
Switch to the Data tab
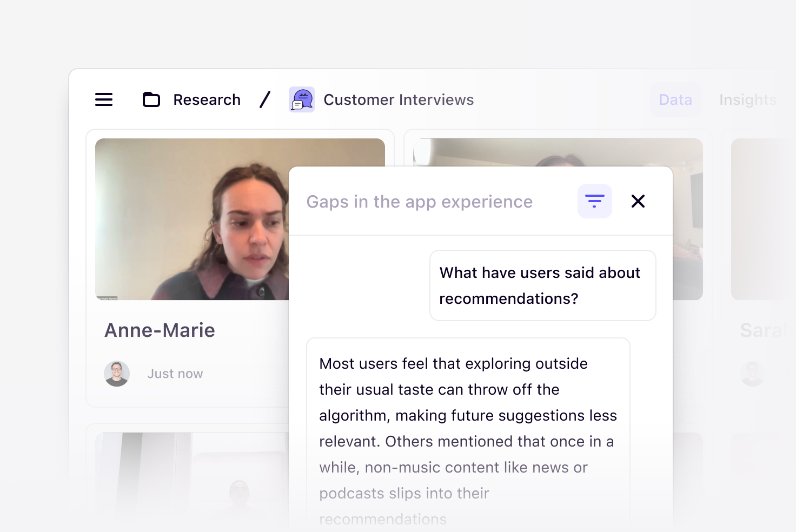tap(675, 99)
